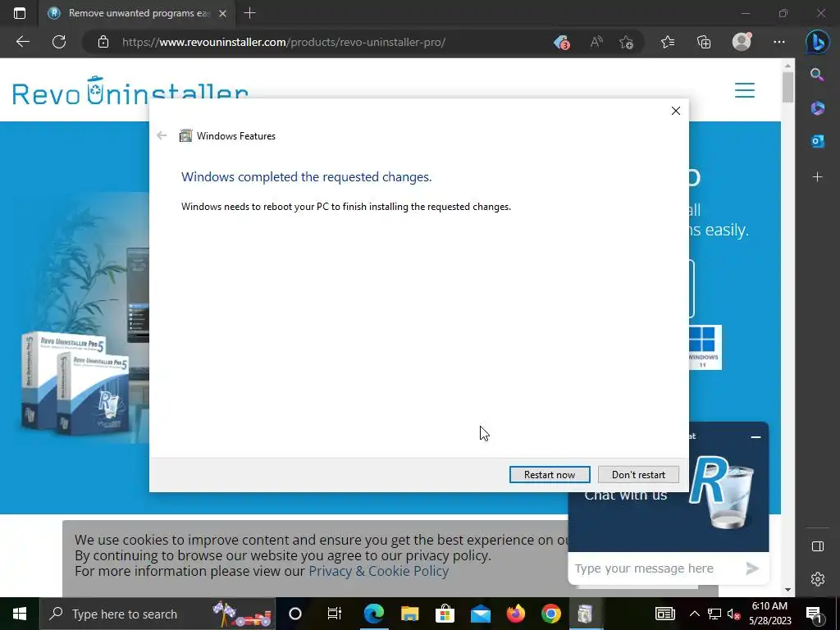The width and height of the screenshot is (840, 630).
Task: Click the taskbar search box
Action: [x=157, y=614]
